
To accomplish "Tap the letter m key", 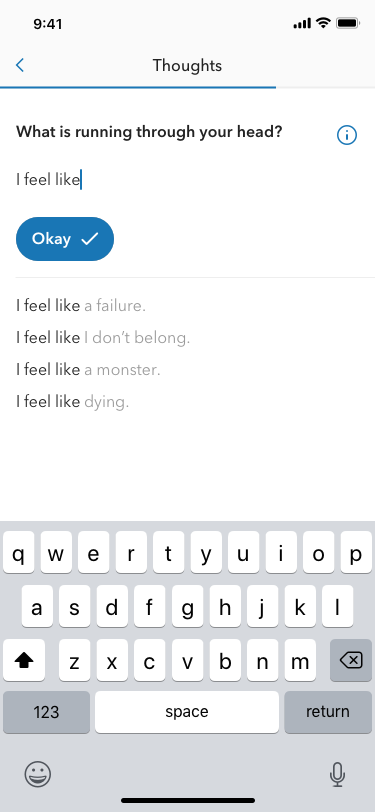I will pyautogui.click(x=300, y=660).
